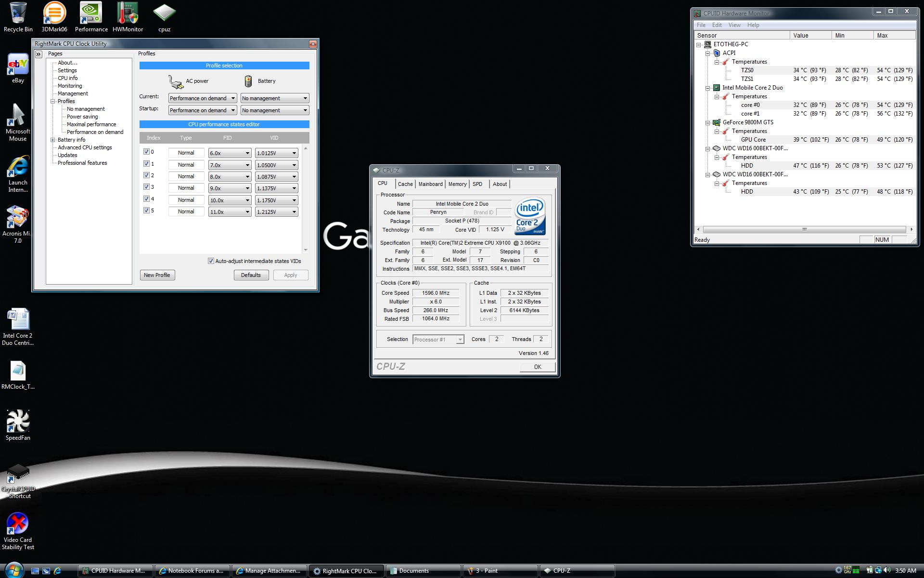Select the Monitoring page in RightMark
This screenshot has width=924, height=578.
(70, 86)
